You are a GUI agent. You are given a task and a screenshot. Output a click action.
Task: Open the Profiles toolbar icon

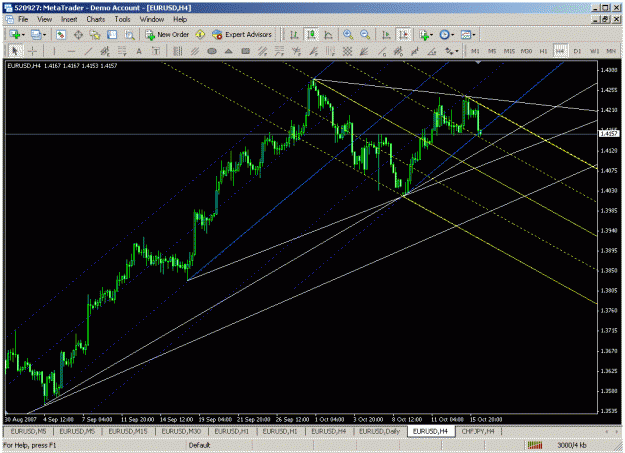[x=36, y=35]
